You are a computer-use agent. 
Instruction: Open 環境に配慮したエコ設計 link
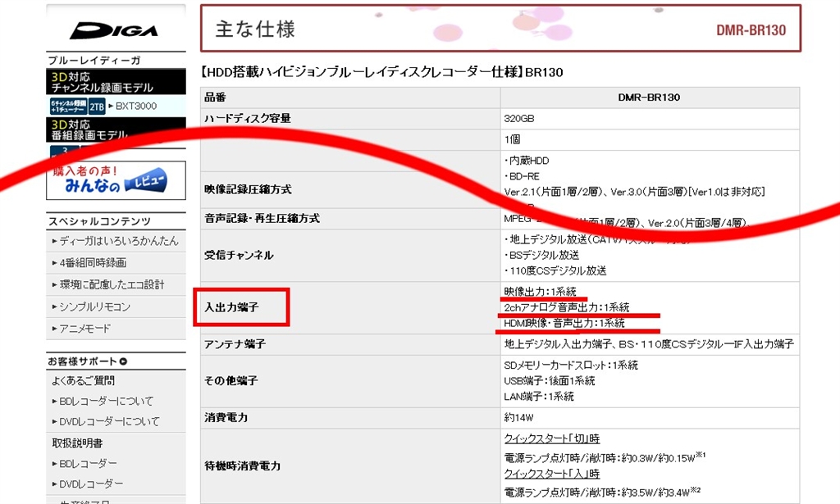[x=112, y=284]
